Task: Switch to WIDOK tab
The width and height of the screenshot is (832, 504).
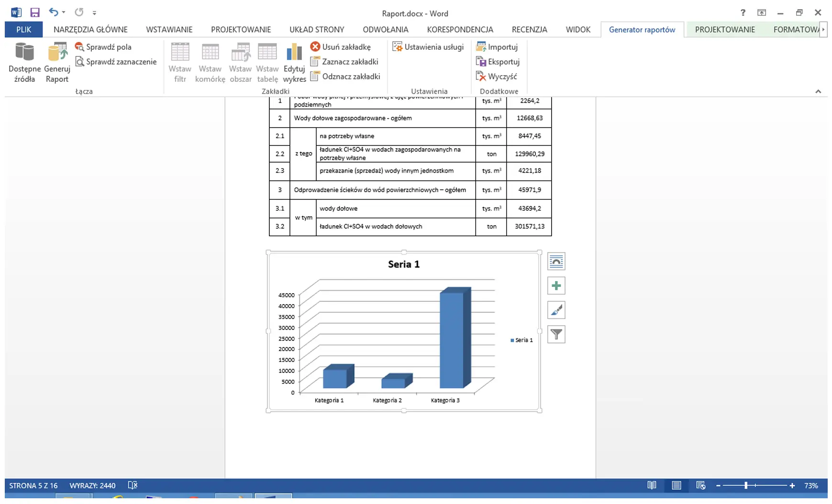Action: [x=578, y=30]
